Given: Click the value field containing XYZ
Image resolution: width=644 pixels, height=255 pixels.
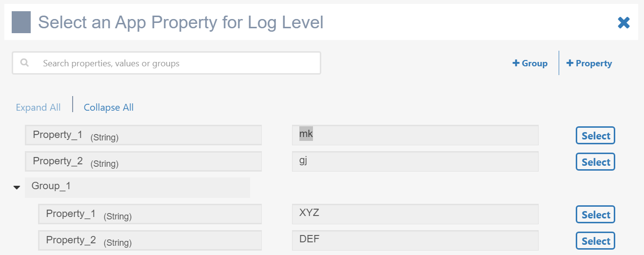Looking at the screenshot, I should (414, 214).
